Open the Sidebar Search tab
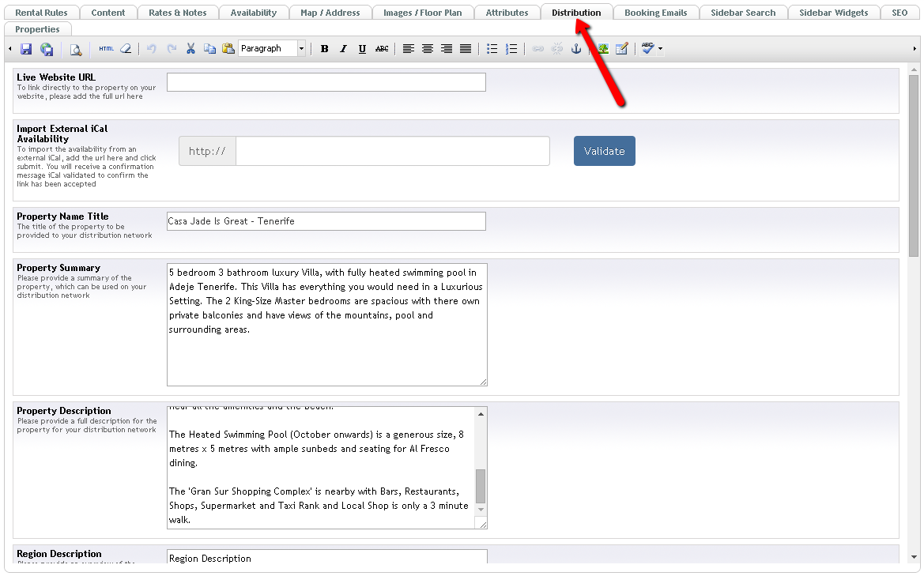The image size is (924, 576). 743,13
